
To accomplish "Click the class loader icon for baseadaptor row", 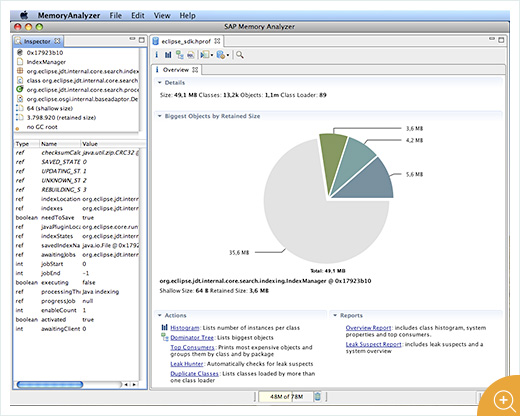I will point(20,99).
